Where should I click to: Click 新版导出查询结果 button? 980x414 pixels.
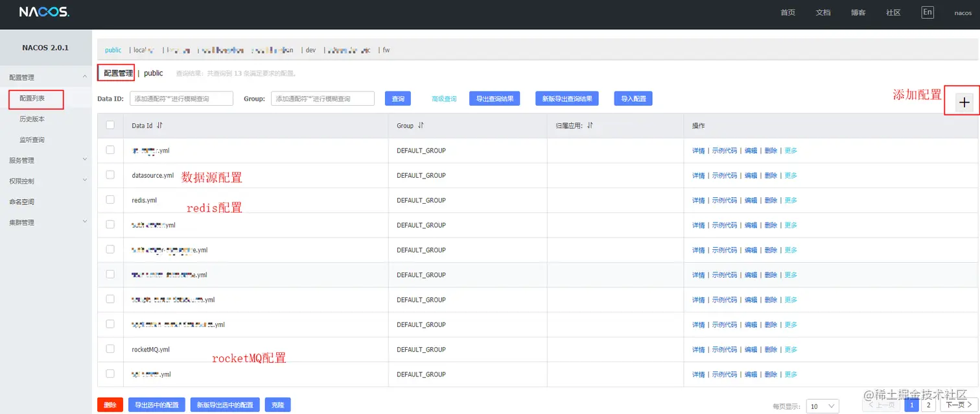[567, 99]
